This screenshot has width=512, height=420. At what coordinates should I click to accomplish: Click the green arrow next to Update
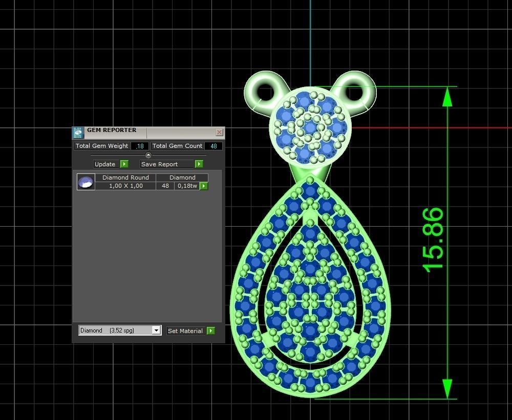124,164
